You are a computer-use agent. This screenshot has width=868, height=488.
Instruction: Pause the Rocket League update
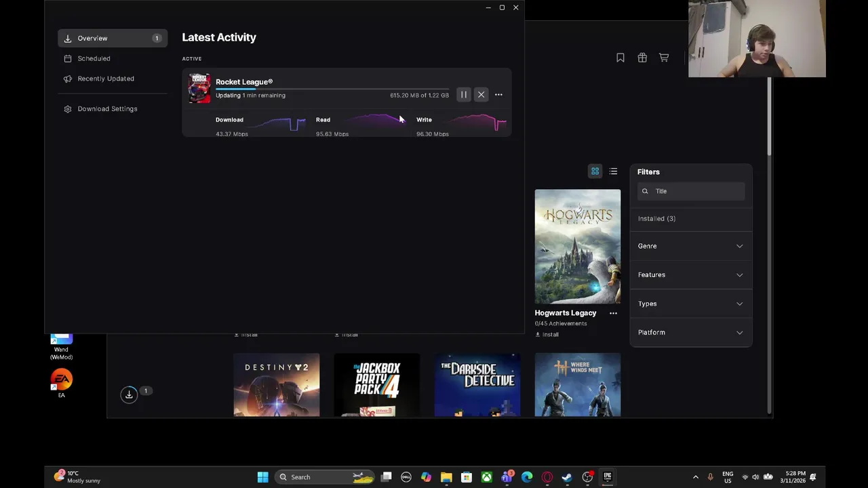coord(464,95)
